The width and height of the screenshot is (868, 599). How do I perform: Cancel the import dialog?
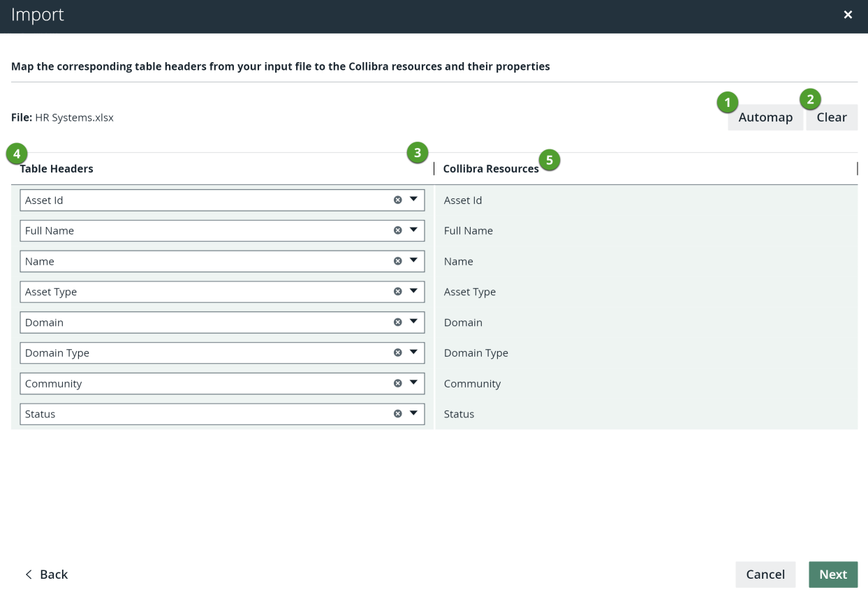point(765,575)
